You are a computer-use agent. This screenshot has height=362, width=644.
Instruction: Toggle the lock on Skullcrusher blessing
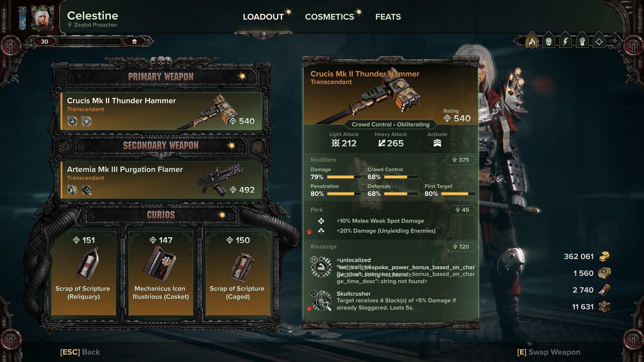pos(309,308)
